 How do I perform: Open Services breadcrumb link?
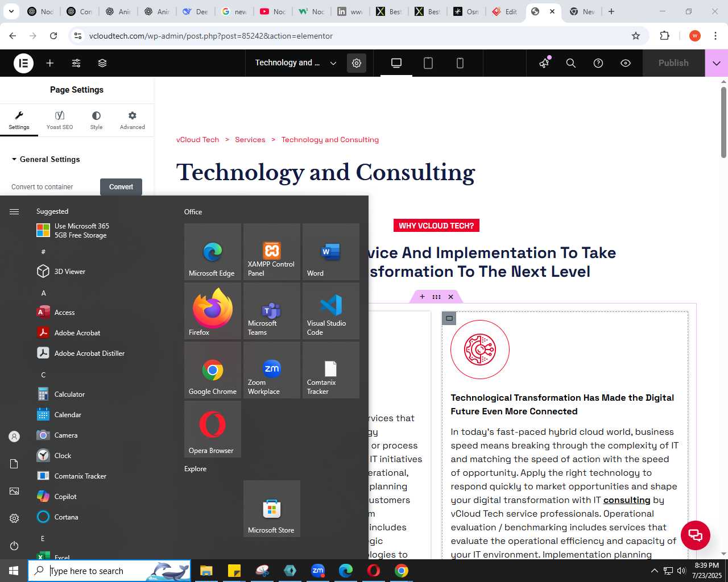click(250, 140)
